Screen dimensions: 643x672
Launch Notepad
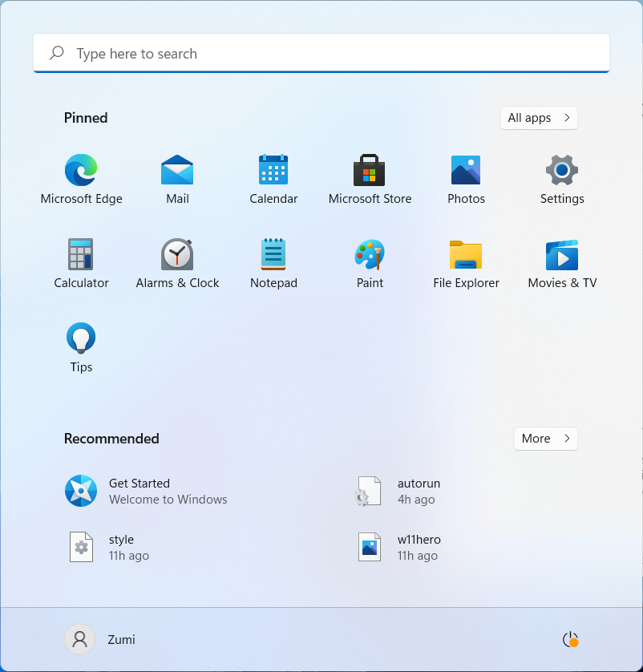(273, 263)
